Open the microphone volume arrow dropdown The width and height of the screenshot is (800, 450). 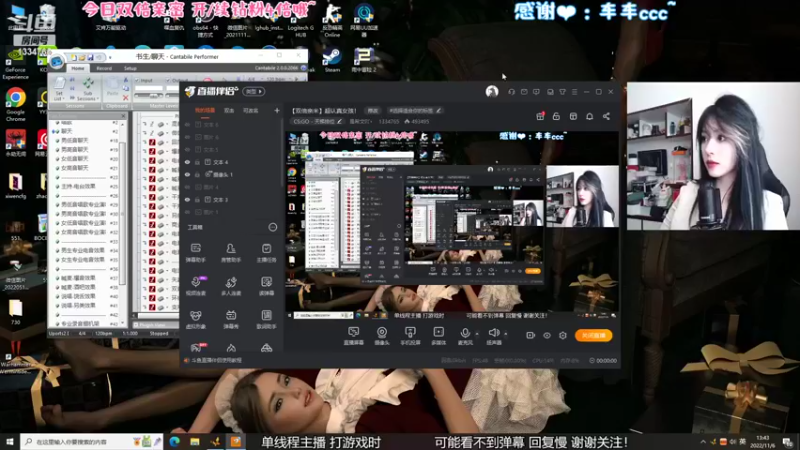[x=477, y=334]
